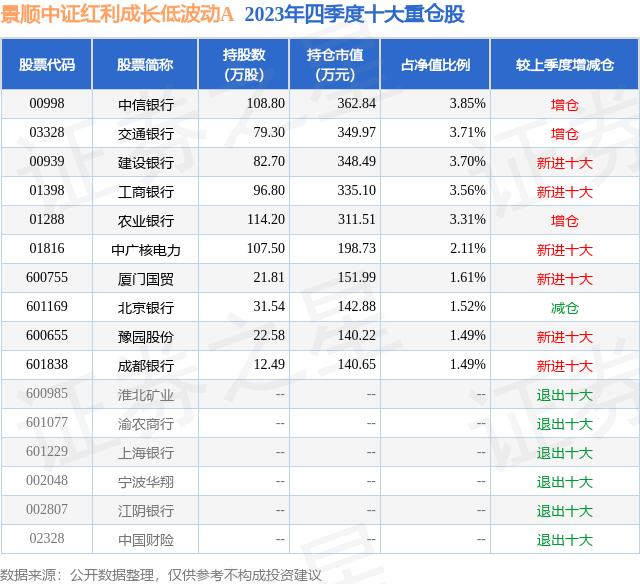Image resolution: width=640 pixels, height=584 pixels.
Task: Click the 股票简称 column header
Action: pos(145,64)
